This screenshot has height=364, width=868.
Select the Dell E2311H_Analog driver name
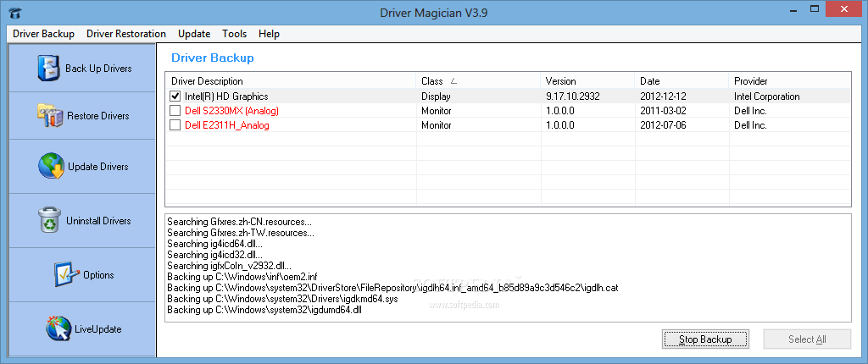(227, 125)
